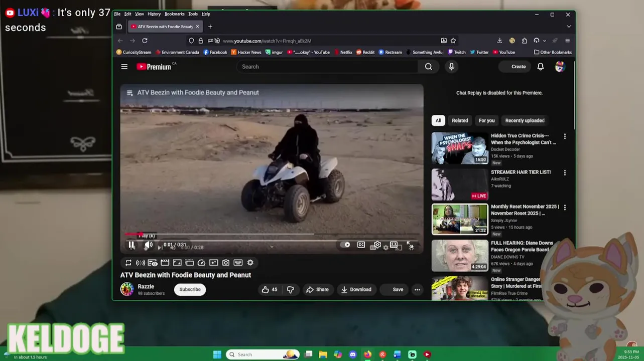Mute the video volume speaker icon
644x361 pixels.
pos(149,245)
